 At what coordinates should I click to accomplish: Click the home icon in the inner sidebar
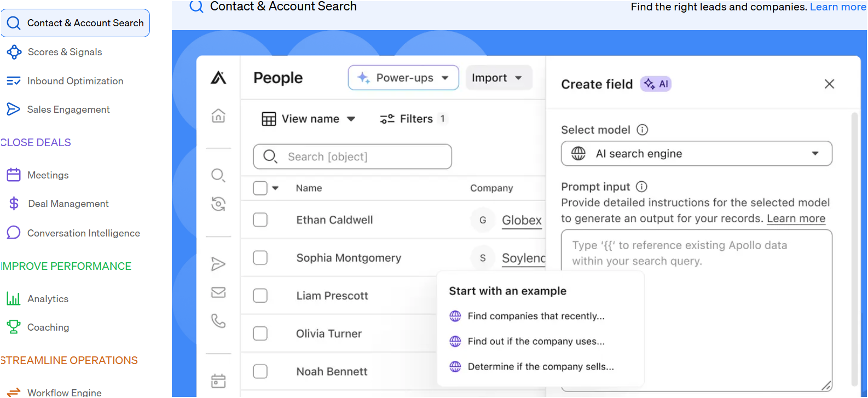(x=218, y=116)
